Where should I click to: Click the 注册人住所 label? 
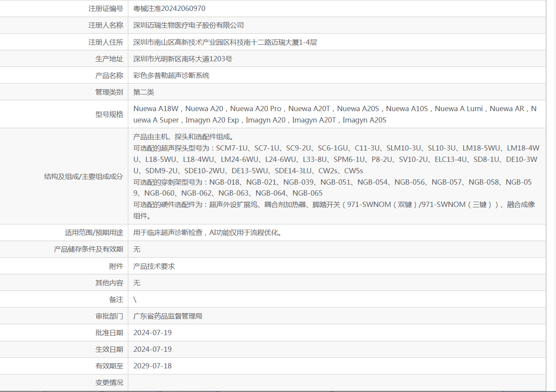(106, 42)
